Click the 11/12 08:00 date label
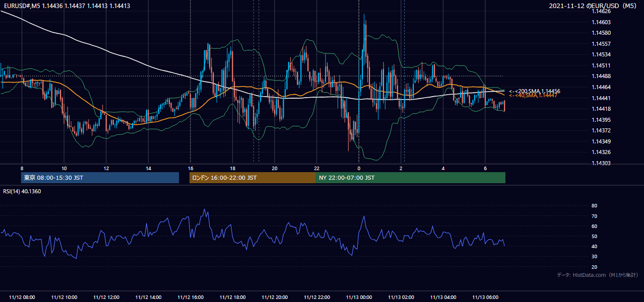This screenshot has width=644, height=302. pyautogui.click(x=22, y=297)
